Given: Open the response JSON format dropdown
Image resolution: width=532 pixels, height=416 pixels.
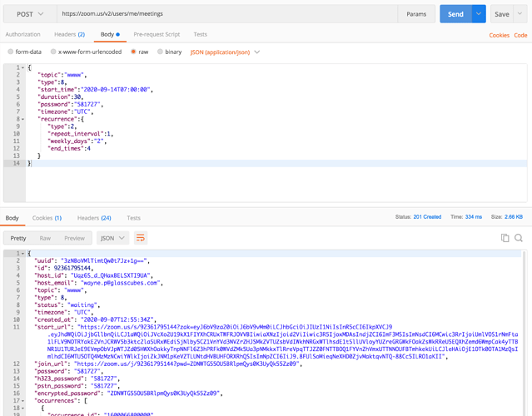Looking at the screenshot, I should (112, 238).
